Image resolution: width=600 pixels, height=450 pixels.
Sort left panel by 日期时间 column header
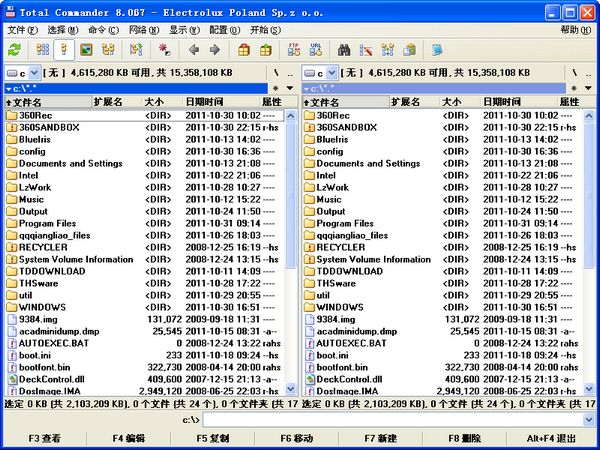coord(221,102)
